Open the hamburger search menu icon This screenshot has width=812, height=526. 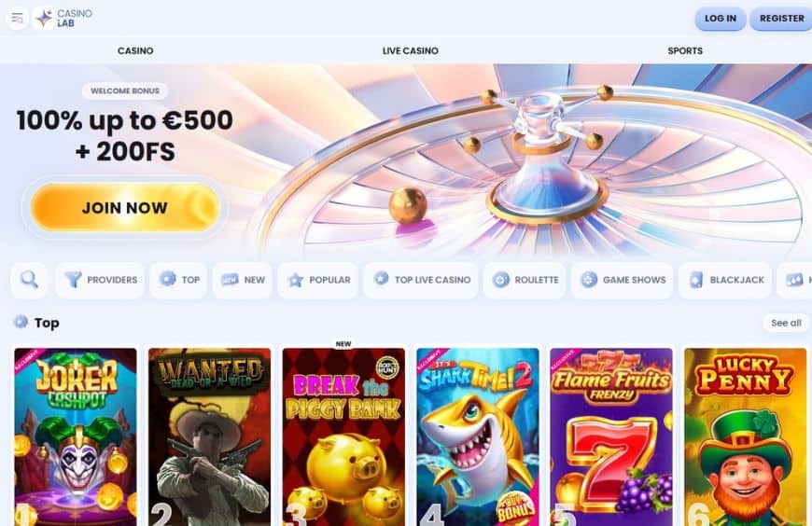(17, 19)
